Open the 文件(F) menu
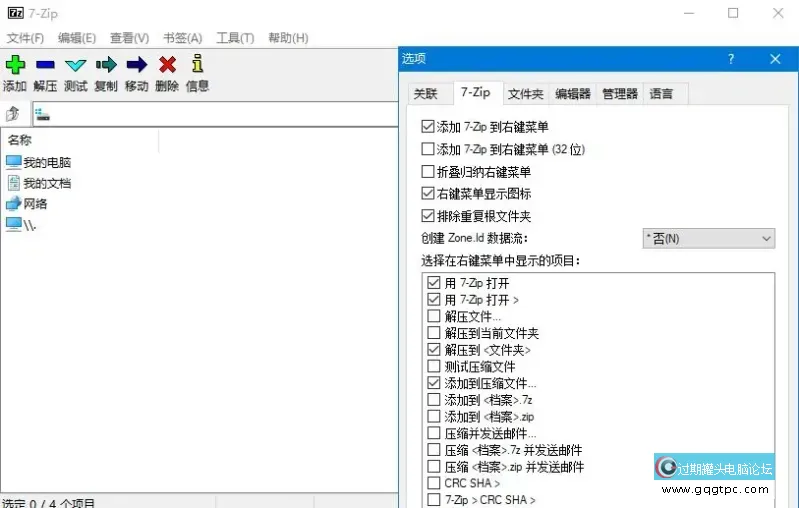Viewport: 799px width, 508px height. click(x=25, y=38)
